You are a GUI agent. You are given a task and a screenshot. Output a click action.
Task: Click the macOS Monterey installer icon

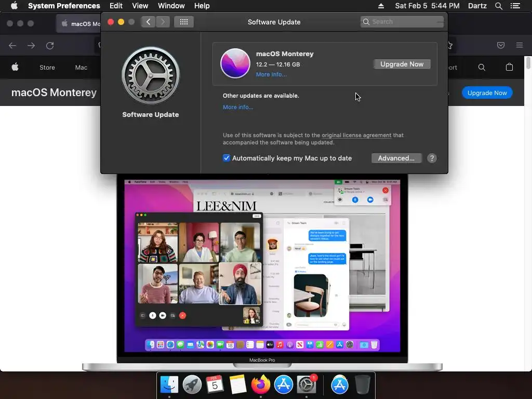235,63
